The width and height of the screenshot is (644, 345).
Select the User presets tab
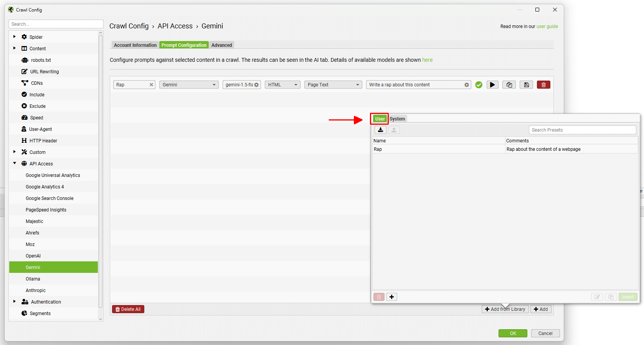380,119
